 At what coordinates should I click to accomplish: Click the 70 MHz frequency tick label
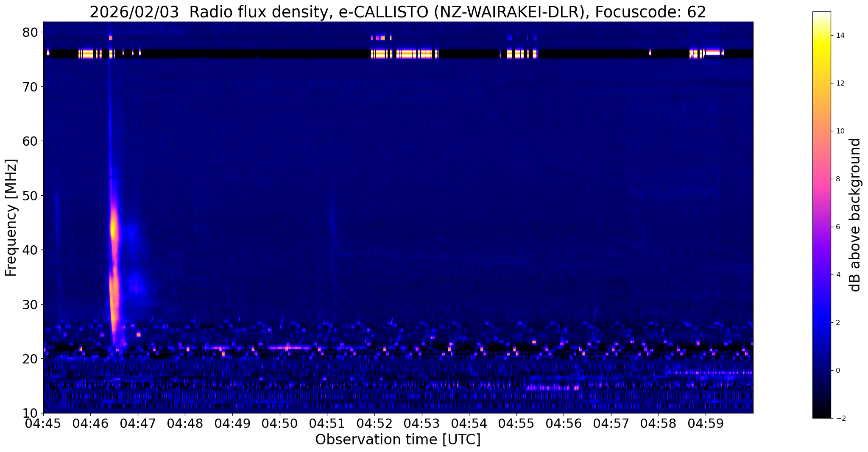pyautogui.click(x=30, y=87)
